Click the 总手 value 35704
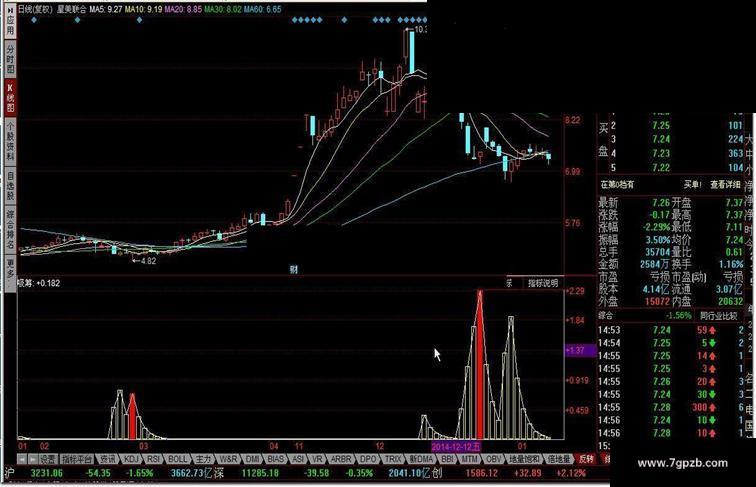The image size is (756, 487). point(658,252)
